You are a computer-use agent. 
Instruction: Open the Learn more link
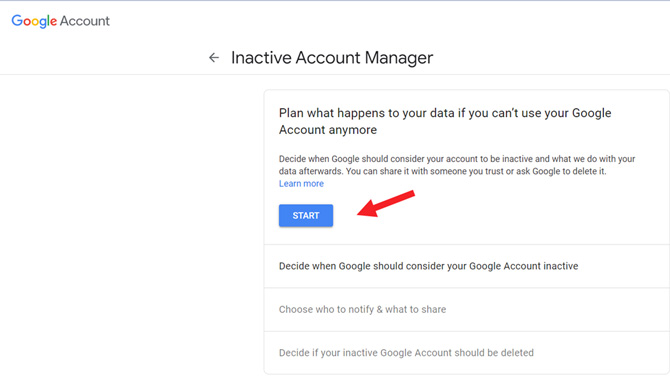coord(301,184)
